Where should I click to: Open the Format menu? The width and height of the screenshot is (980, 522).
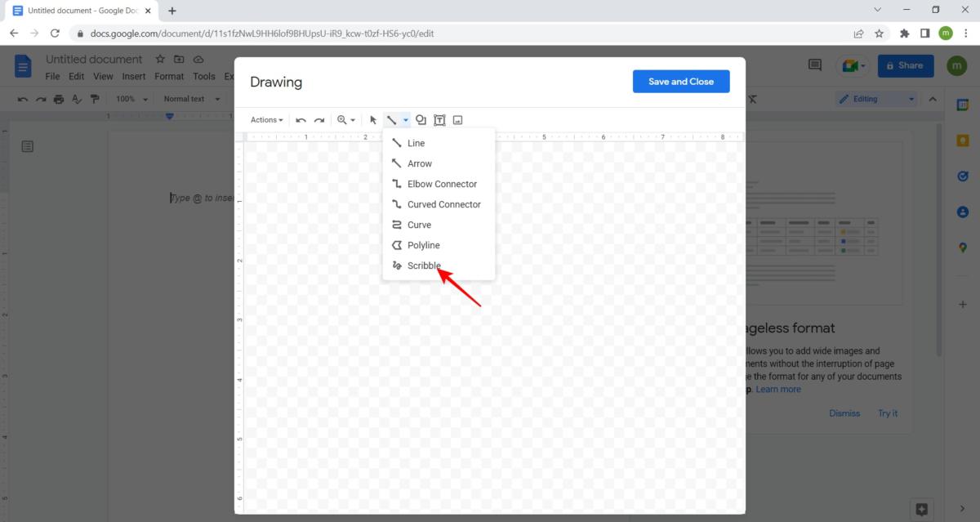tap(169, 77)
